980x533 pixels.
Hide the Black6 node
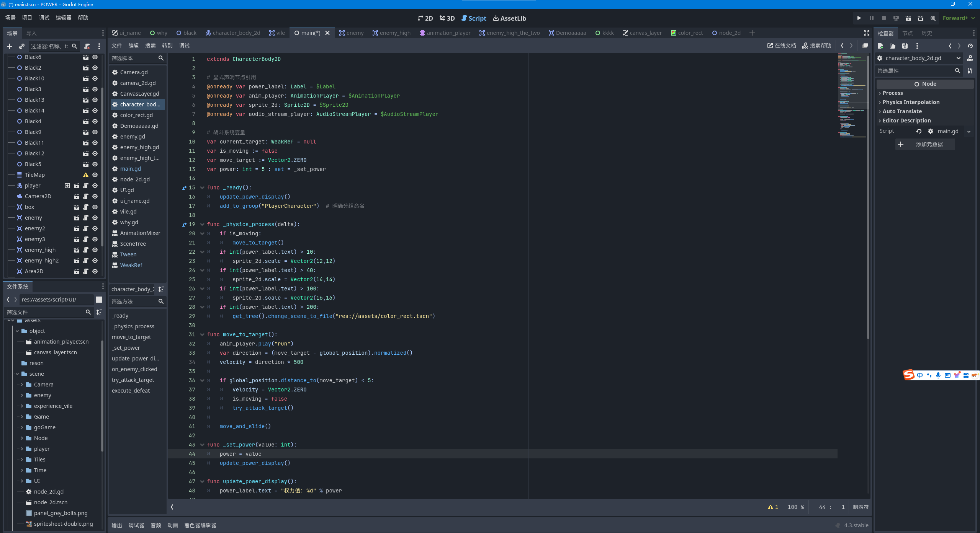[95, 57]
